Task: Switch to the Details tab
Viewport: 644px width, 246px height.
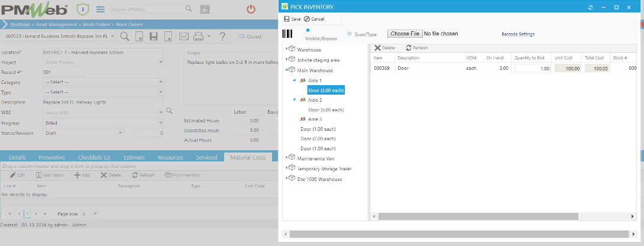Action: [x=17, y=157]
